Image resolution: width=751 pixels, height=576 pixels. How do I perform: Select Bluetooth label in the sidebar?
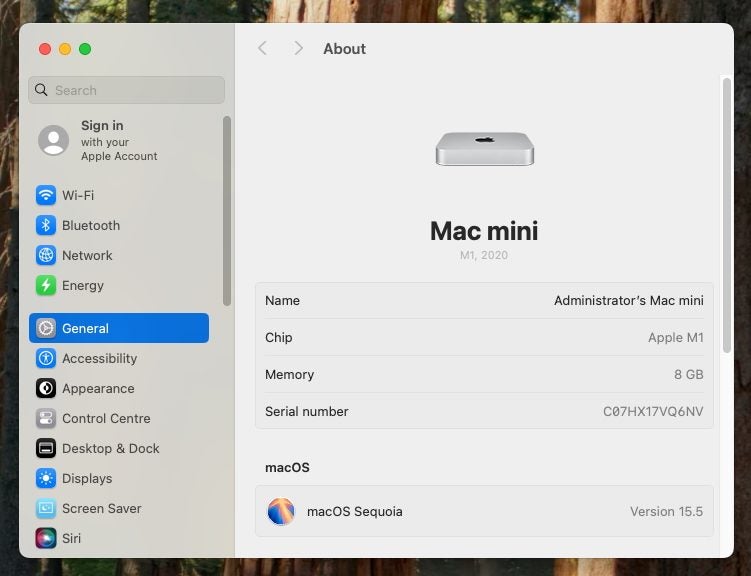(x=91, y=225)
